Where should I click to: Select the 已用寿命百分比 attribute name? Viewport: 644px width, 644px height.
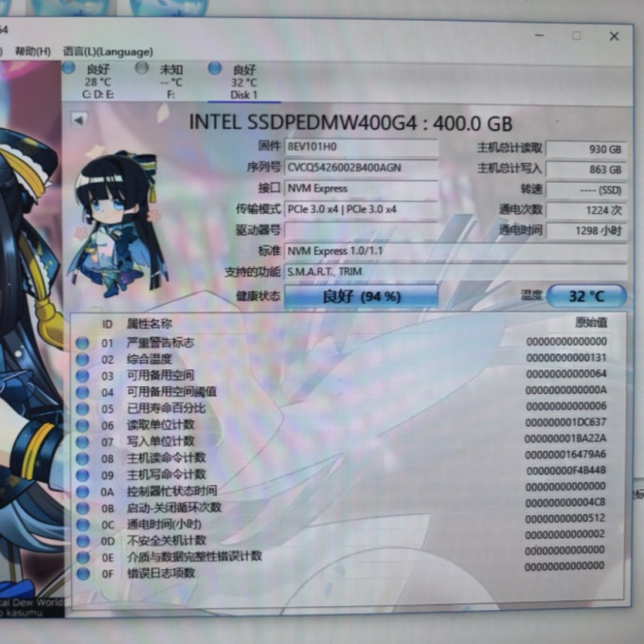coord(166,408)
